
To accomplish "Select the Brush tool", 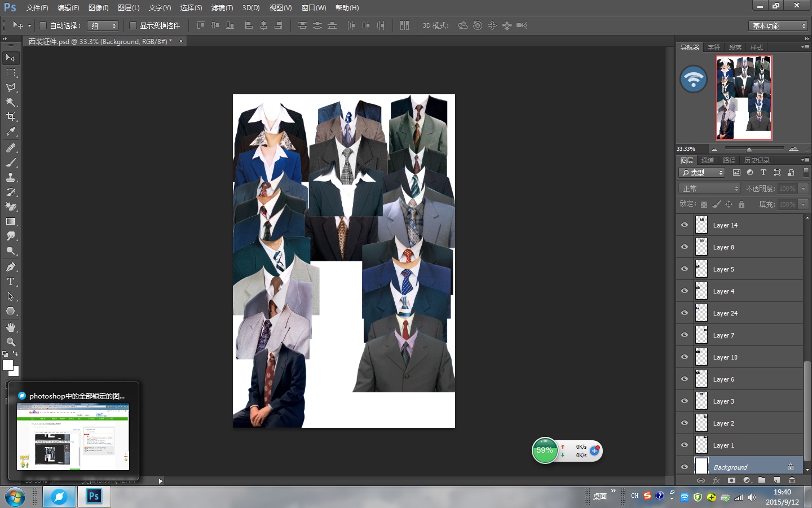I will click(11, 163).
